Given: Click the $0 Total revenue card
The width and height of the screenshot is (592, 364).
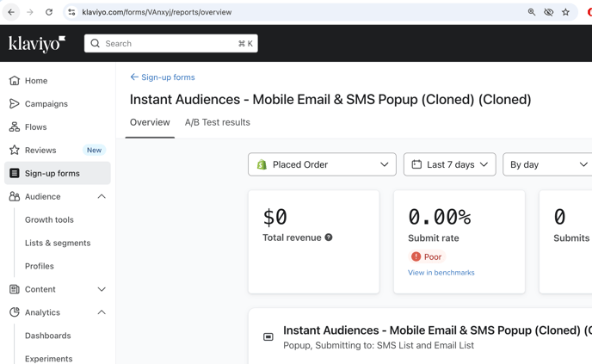Looking at the screenshot, I should coord(313,242).
